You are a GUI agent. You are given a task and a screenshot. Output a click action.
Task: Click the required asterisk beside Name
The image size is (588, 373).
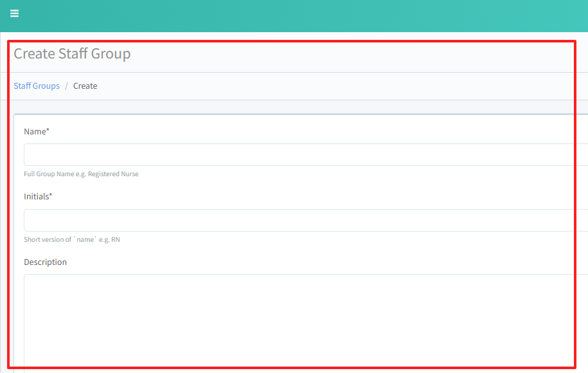[x=48, y=131]
